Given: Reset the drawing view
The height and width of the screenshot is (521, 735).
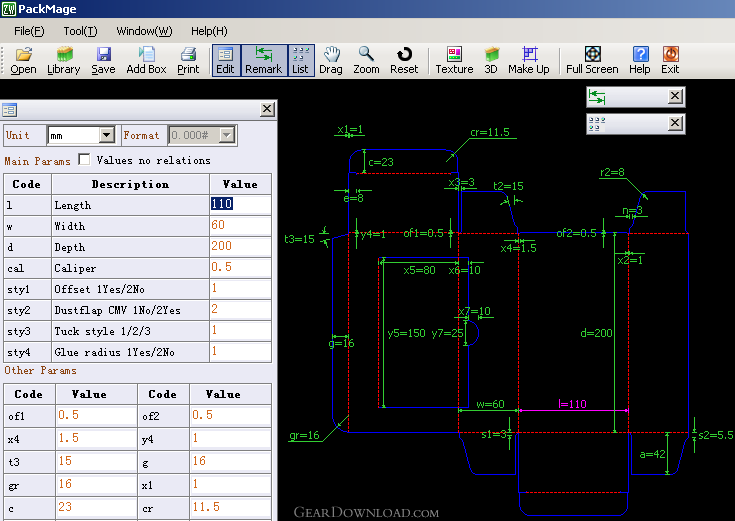Looking at the screenshot, I should (404, 60).
